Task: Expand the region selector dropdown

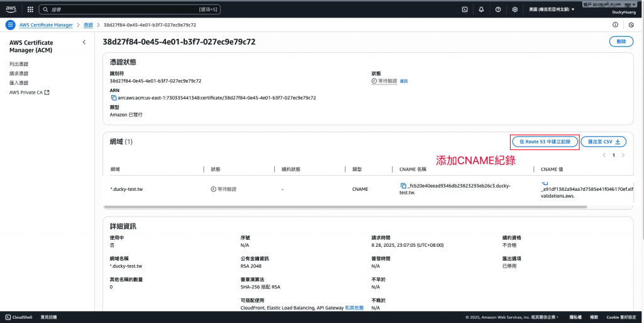Action: pos(552,9)
